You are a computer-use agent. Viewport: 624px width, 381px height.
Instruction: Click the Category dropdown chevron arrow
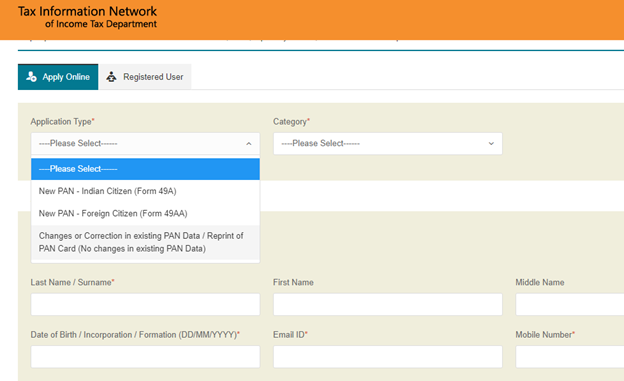(491, 144)
